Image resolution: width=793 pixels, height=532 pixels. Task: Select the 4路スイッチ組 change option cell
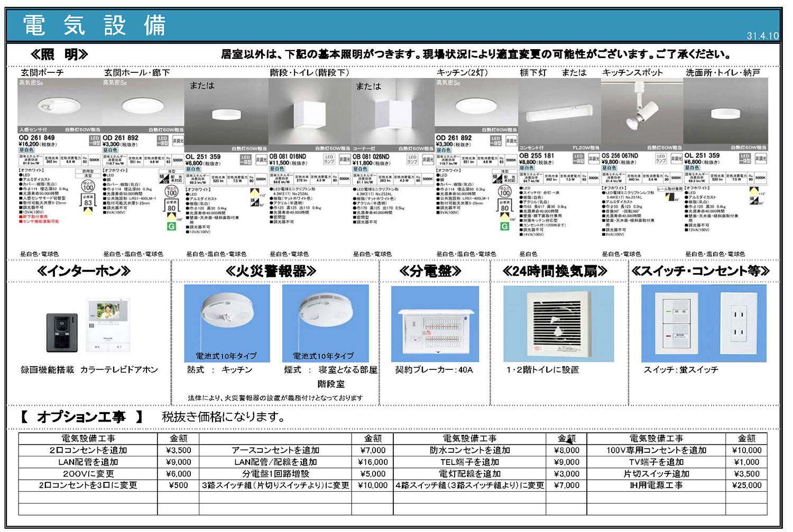(x=470, y=485)
